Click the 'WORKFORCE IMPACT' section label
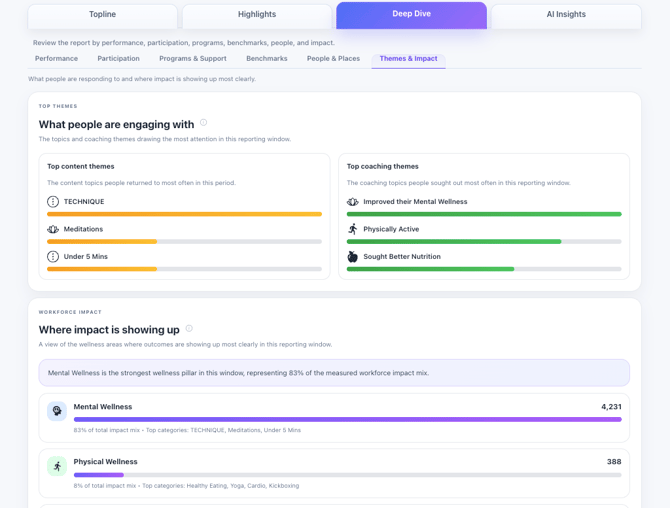The height and width of the screenshot is (508, 670). (x=70, y=312)
